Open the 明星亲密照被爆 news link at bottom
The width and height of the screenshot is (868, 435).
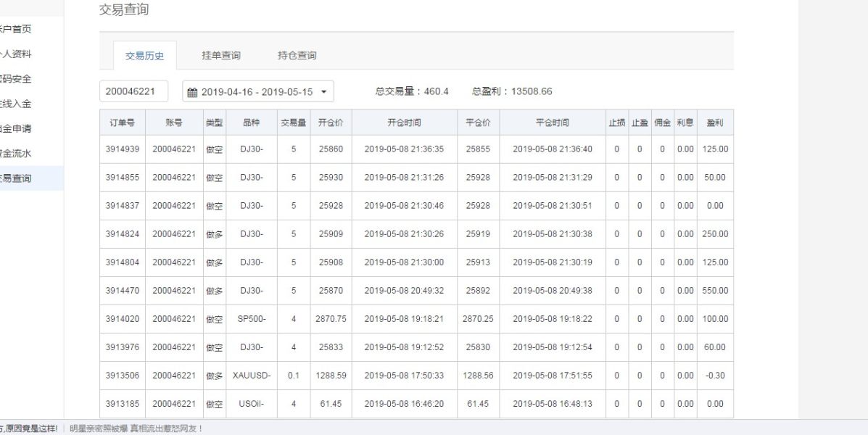tap(136, 428)
